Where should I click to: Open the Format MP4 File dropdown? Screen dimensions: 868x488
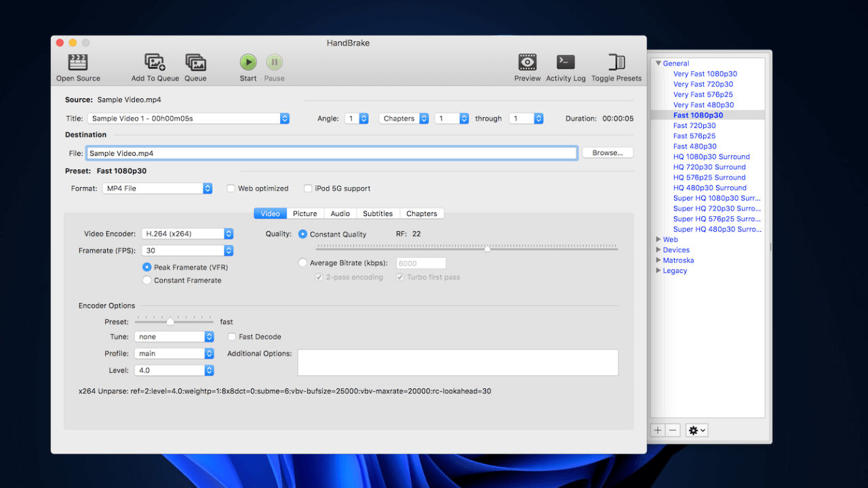click(157, 188)
